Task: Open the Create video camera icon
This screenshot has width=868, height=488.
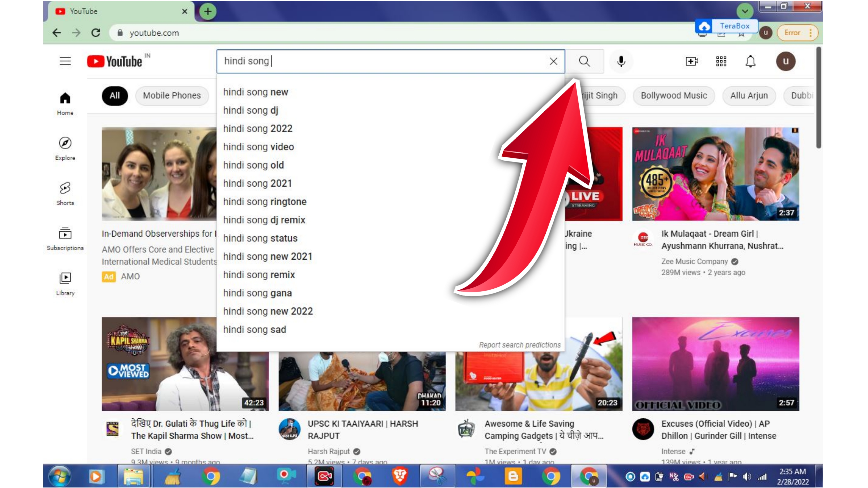Action: pyautogui.click(x=691, y=61)
